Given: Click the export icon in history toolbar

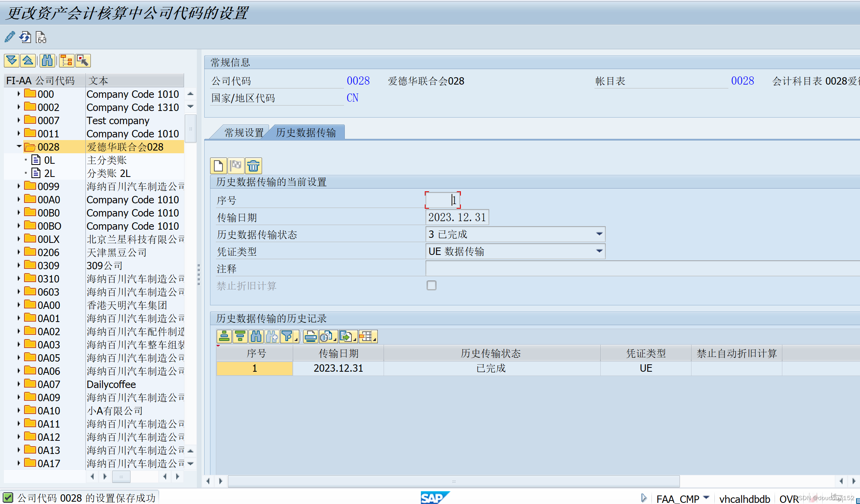Looking at the screenshot, I should 346,336.
